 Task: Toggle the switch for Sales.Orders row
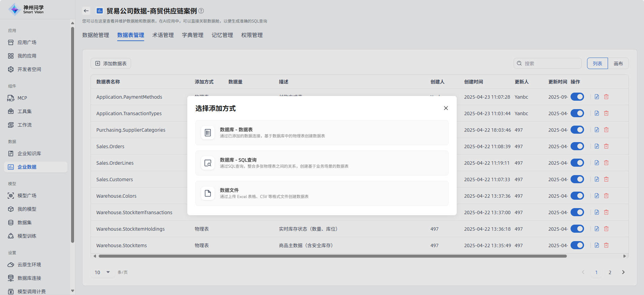pos(577,146)
